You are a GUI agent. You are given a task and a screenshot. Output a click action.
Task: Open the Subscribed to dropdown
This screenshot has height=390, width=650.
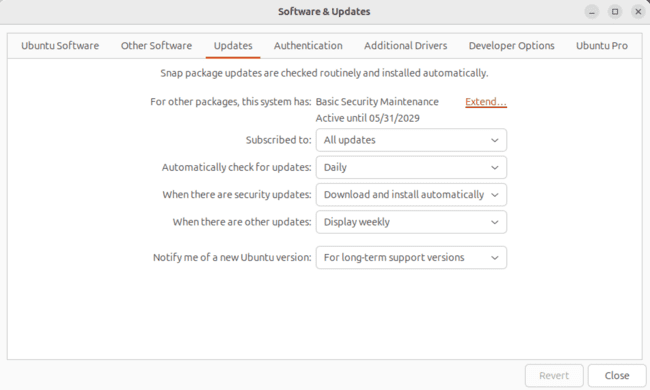(411, 140)
